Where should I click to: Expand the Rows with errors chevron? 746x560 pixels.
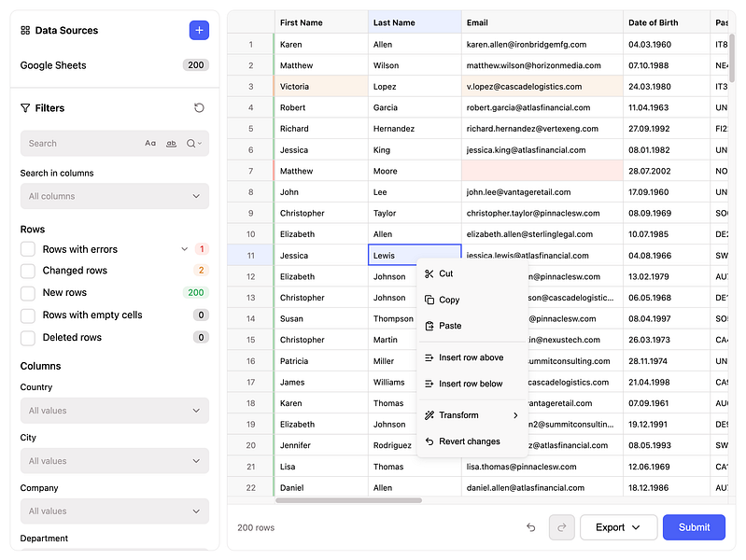click(185, 249)
